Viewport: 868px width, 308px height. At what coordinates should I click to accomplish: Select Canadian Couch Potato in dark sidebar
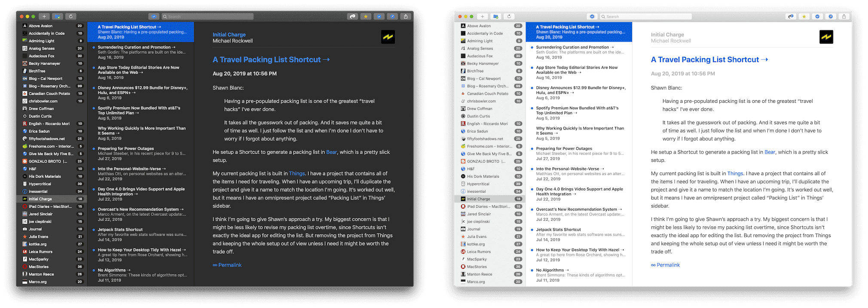coord(52,93)
